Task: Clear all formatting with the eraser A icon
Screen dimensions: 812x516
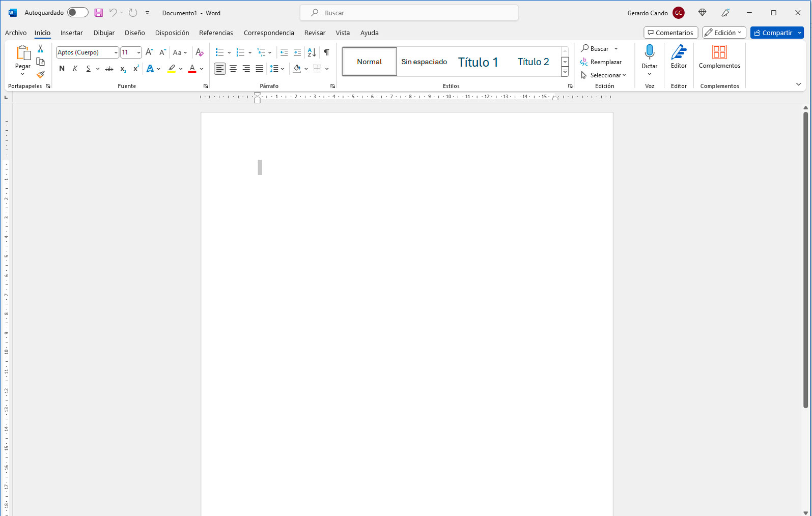Action: 200,52
